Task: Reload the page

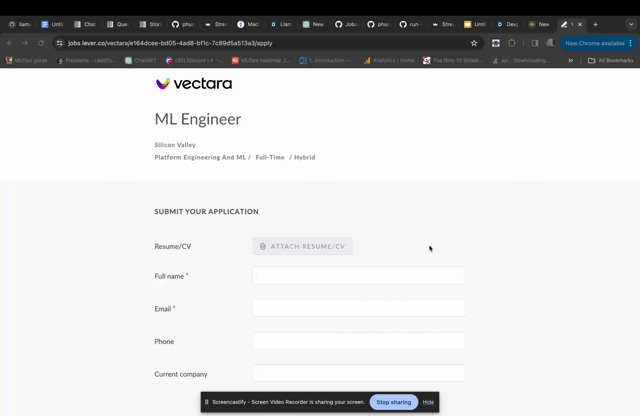Action: click(41, 43)
